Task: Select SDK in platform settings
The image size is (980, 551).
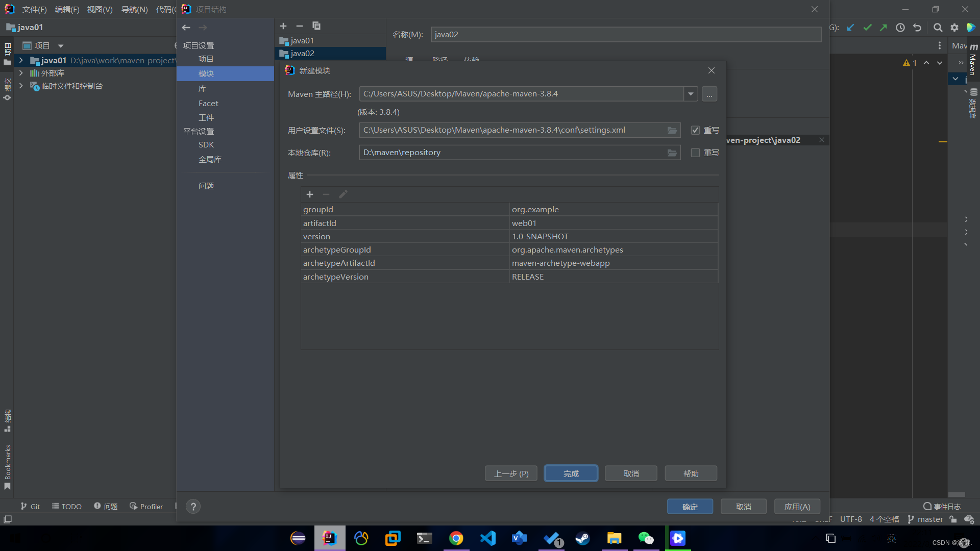Action: 206,145
